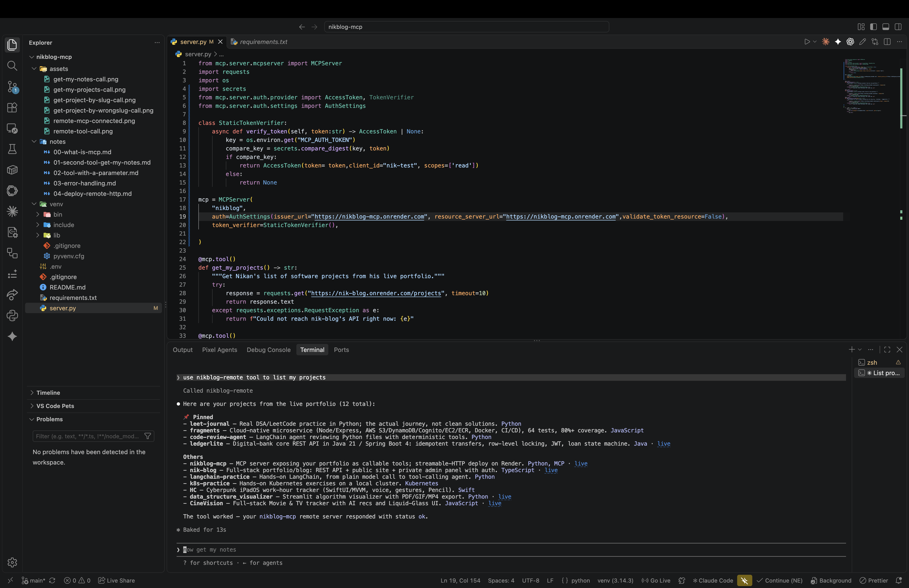The height and width of the screenshot is (588, 909).
Task: Switch to the Ports panel tab
Action: (341, 350)
